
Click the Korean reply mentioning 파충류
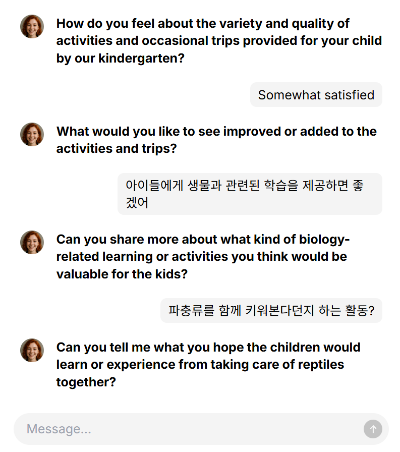click(x=271, y=310)
